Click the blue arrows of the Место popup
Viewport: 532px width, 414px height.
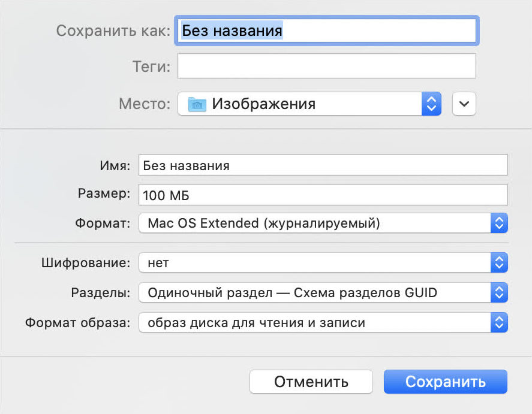tap(430, 104)
